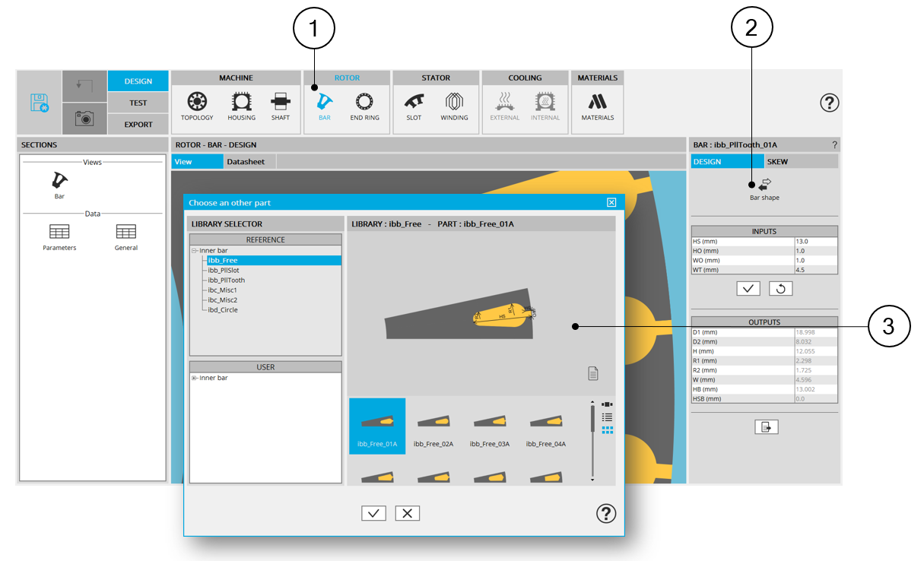Screen dimensions: 924x561
Task: Expand the Inner bar user tree
Action: [195, 378]
